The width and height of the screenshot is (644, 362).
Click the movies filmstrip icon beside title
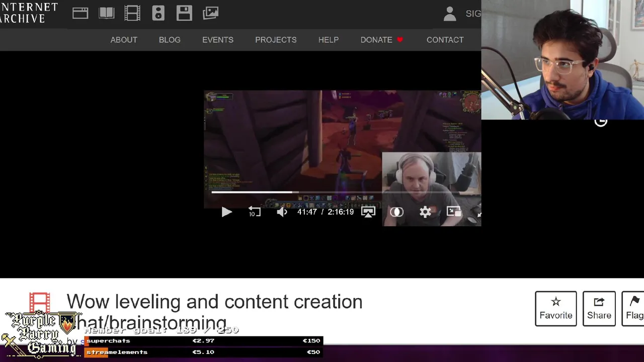[39, 302]
